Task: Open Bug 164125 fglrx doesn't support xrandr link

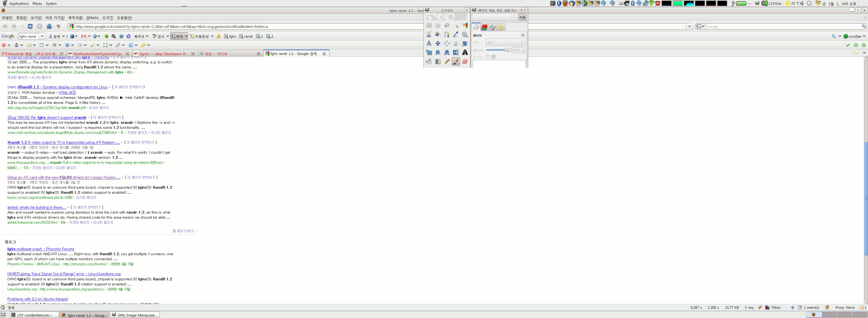Action: tap(47, 117)
